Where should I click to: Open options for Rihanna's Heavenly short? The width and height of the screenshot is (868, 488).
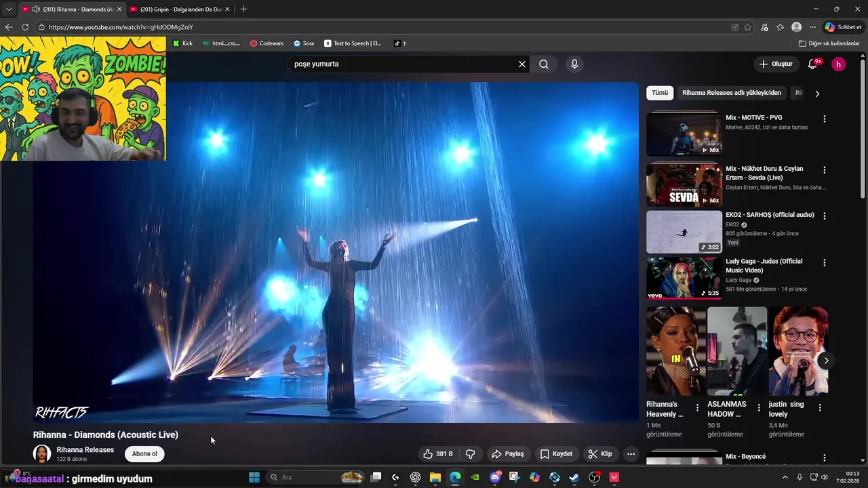(697, 407)
